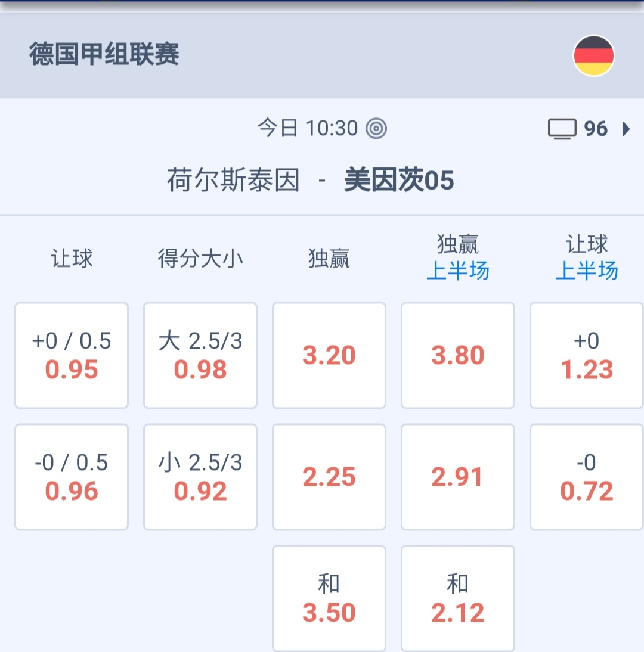Click the 得分大小 column header
The image size is (644, 652).
coord(200,259)
